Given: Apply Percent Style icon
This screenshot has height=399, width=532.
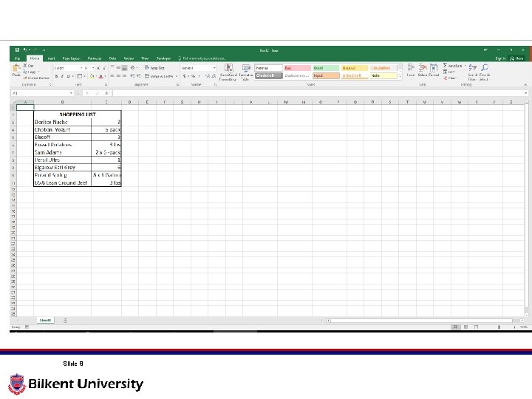Looking at the screenshot, I should (x=193, y=76).
